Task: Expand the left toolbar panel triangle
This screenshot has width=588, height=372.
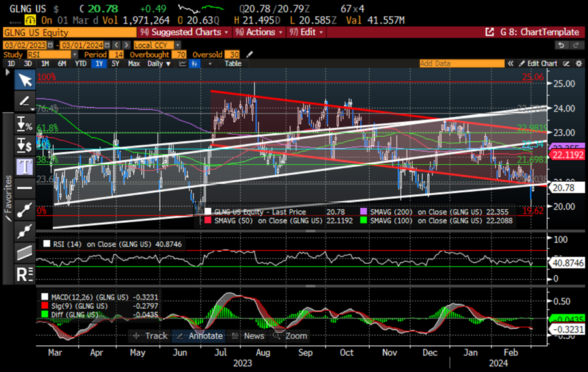Action: [x=8, y=72]
